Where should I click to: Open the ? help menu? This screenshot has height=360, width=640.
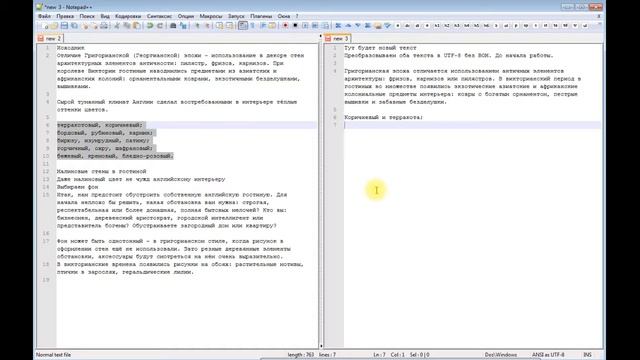pyautogui.click(x=297, y=16)
